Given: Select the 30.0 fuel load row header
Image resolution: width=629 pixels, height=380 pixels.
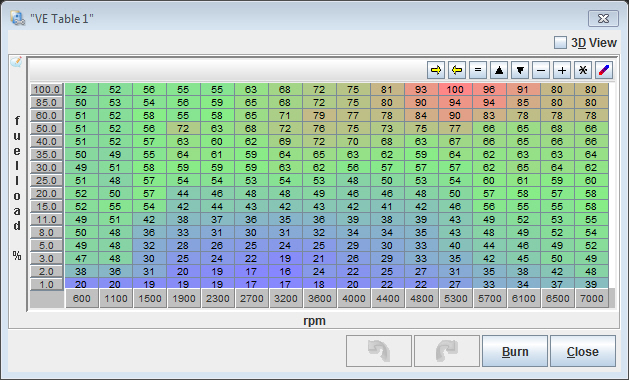Looking at the screenshot, I should pos(47,167).
